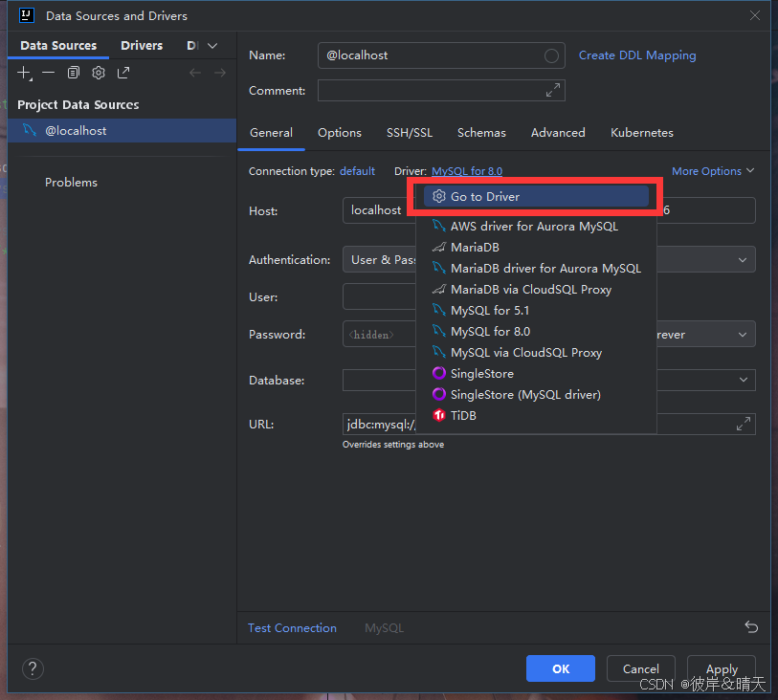Open the Schemas tab
This screenshot has width=778, height=700.
coord(481,133)
